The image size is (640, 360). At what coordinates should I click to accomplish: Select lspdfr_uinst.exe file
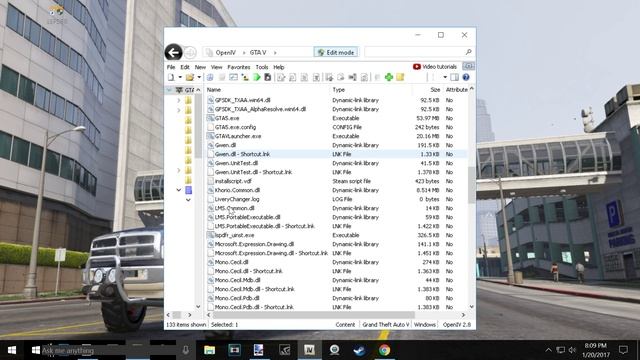[x=234, y=235]
